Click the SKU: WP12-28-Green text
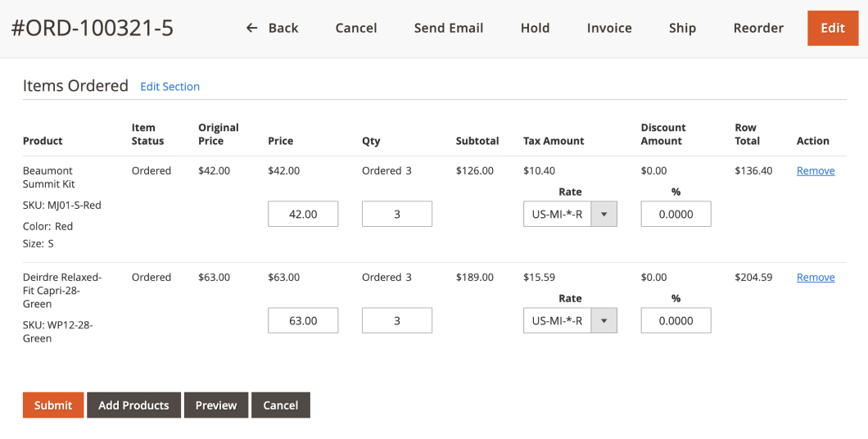Viewport: 868px width, 439px height. (57, 332)
